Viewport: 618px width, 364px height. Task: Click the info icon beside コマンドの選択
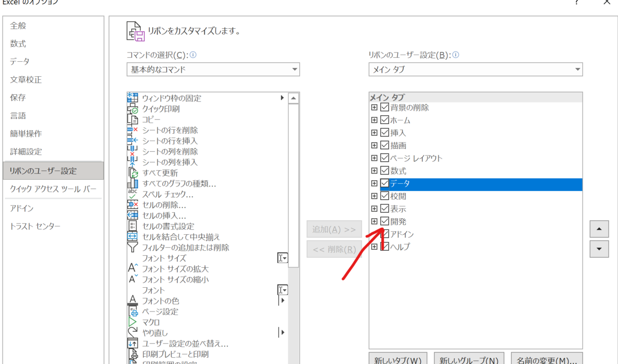click(x=193, y=55)
